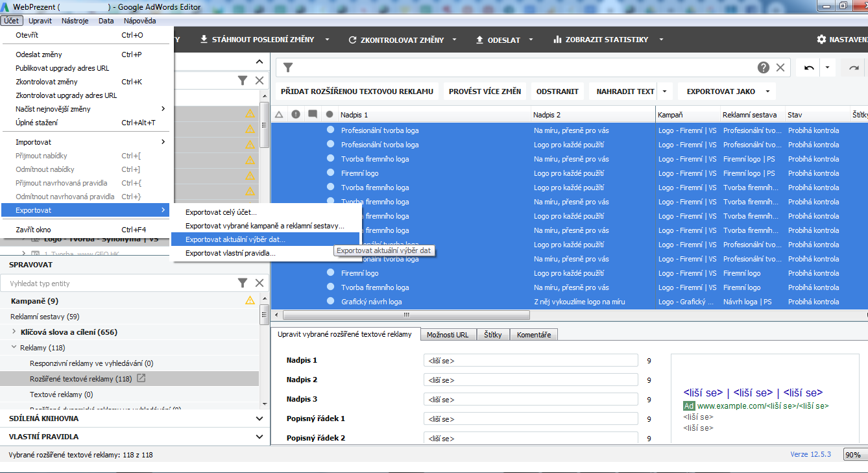Click Provést více změn button

pos(485,91)
